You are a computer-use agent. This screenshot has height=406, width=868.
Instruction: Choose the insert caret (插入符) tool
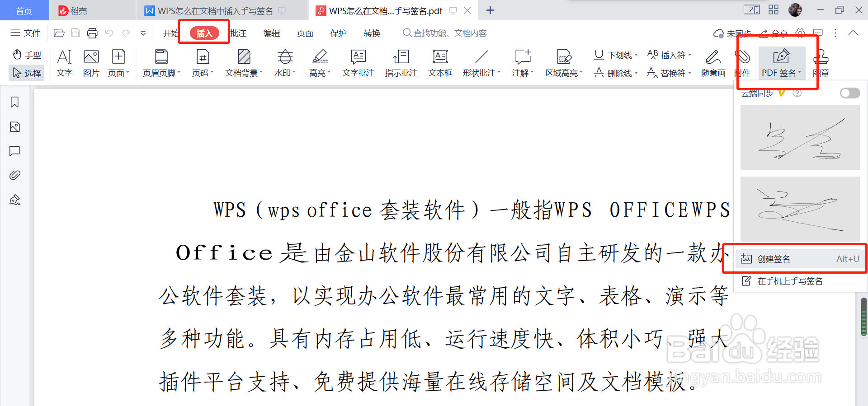(x=669, y=55)
